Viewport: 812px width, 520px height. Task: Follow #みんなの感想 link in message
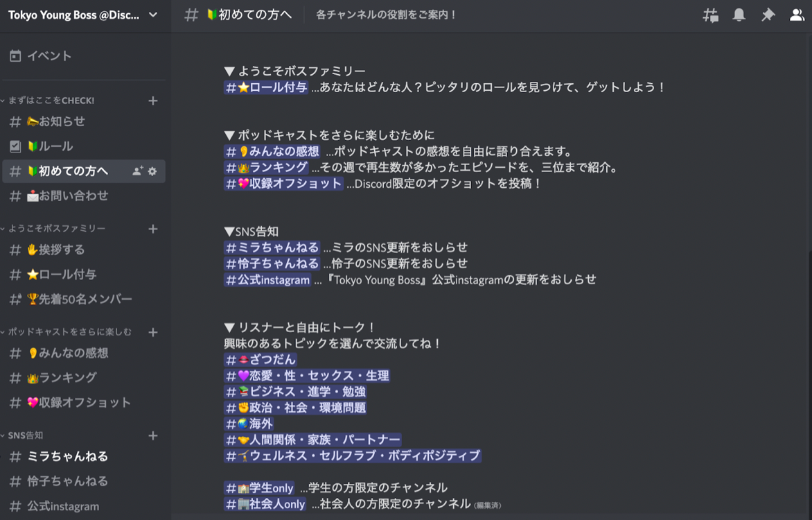pos(272,151)
